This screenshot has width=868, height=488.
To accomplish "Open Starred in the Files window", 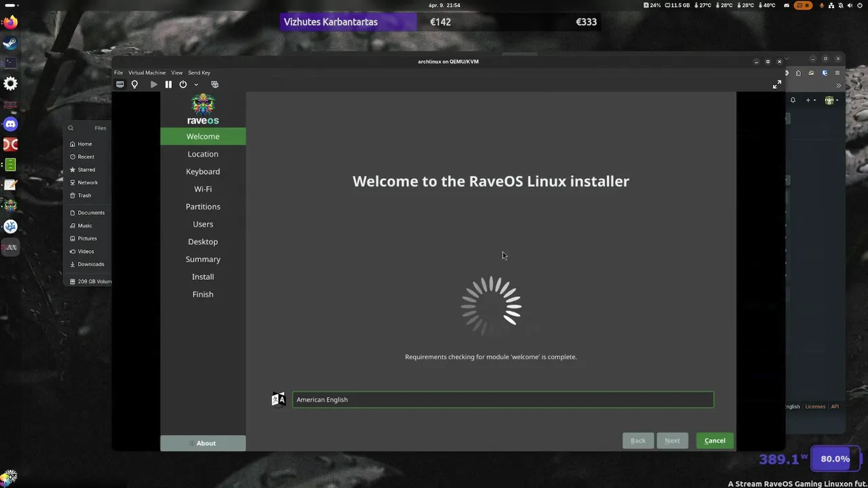I will point(86,169).
